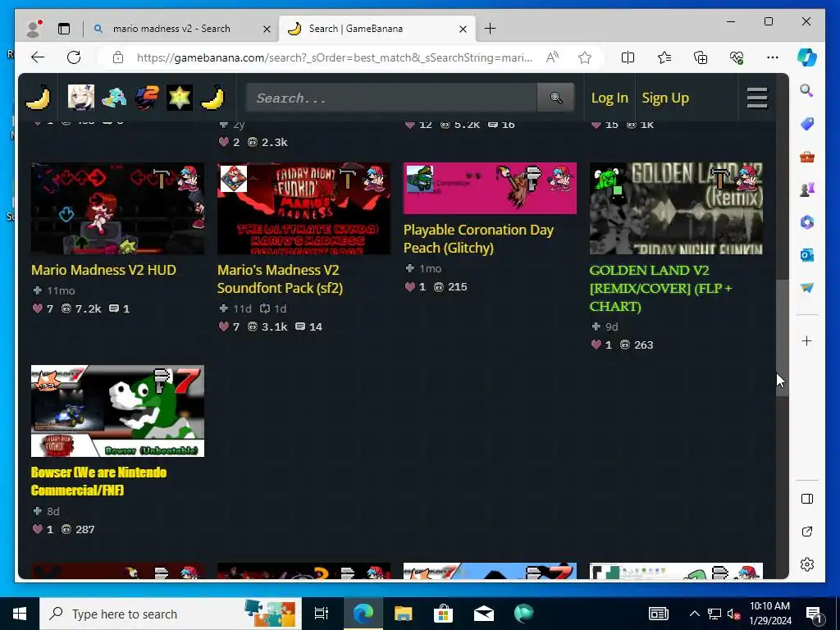This screenshot has width=840, height=630.
Task: Open Mario's Madness V2 Soundfont Pack link
Action: 280,279
